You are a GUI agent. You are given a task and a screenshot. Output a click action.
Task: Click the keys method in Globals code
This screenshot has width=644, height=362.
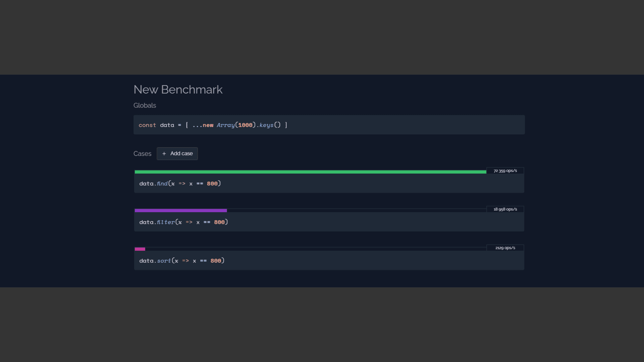pos(266,125)
